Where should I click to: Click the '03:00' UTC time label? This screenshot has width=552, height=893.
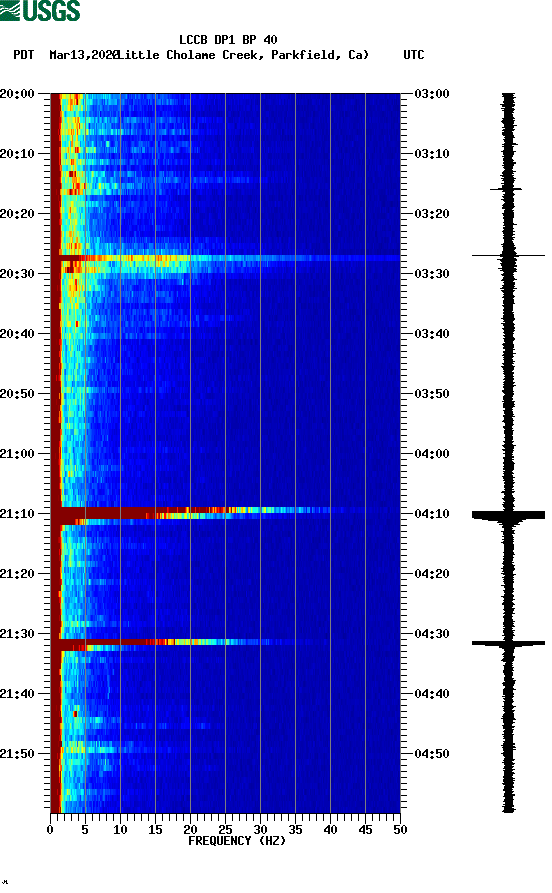point(432,94)
